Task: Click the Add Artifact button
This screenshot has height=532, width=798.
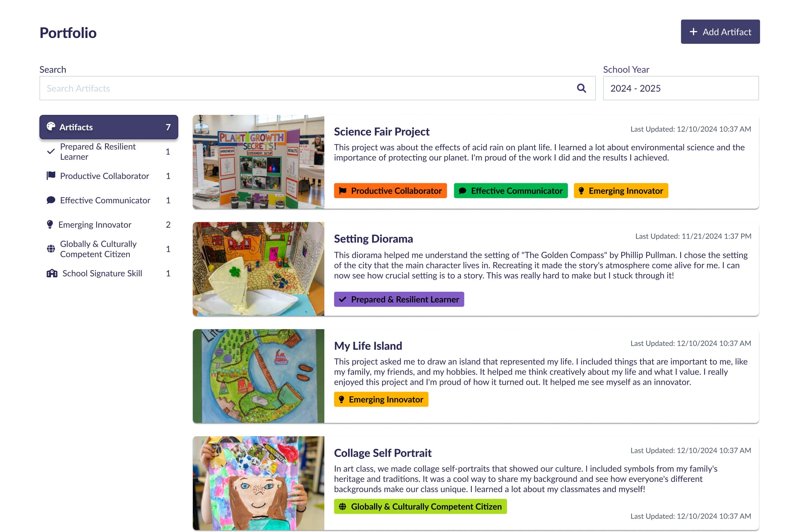Action: (720, 32)
